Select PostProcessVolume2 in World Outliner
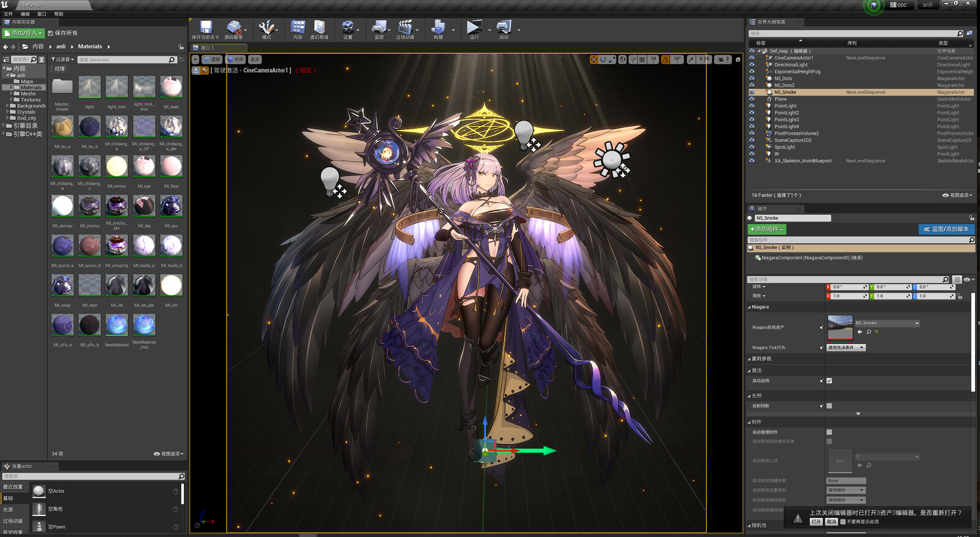This screenshot has width=980, height=537. 796,133
